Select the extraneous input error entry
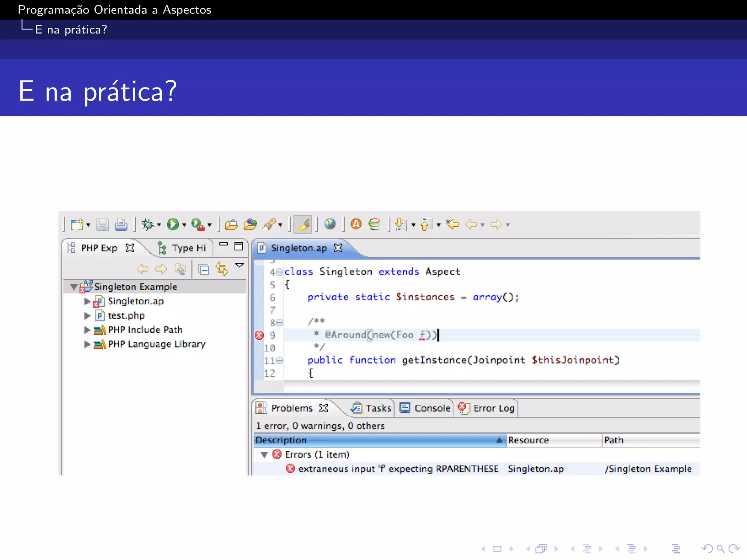 coord(398,469)
